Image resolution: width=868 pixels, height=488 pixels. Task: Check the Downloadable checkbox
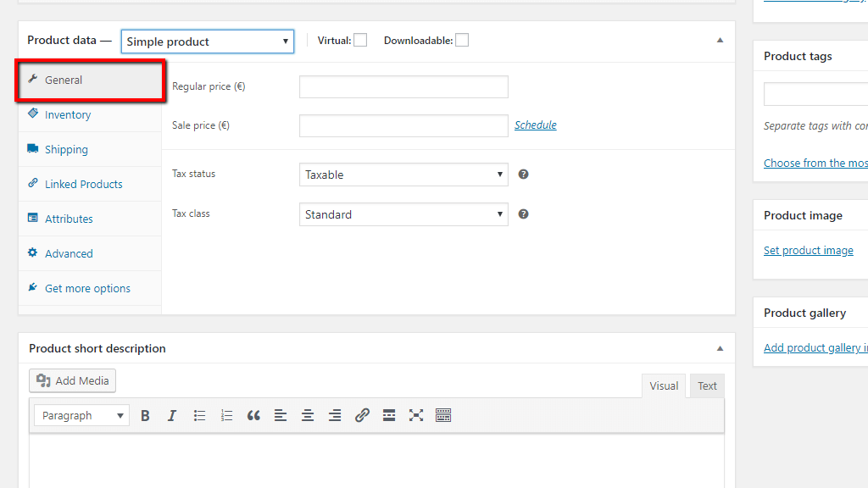pos(462,40)
